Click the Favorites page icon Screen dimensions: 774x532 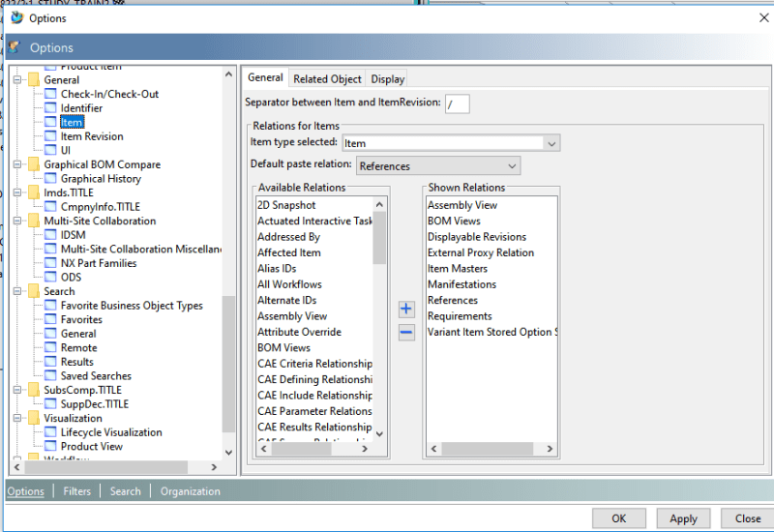[x=50, y=319]
